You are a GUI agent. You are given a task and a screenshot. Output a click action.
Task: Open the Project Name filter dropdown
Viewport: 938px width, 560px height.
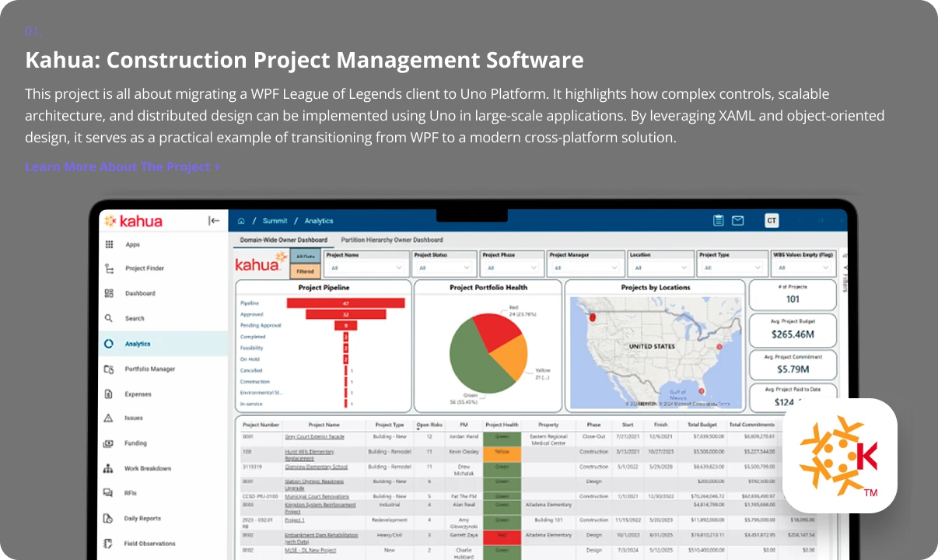click(367, 268)
